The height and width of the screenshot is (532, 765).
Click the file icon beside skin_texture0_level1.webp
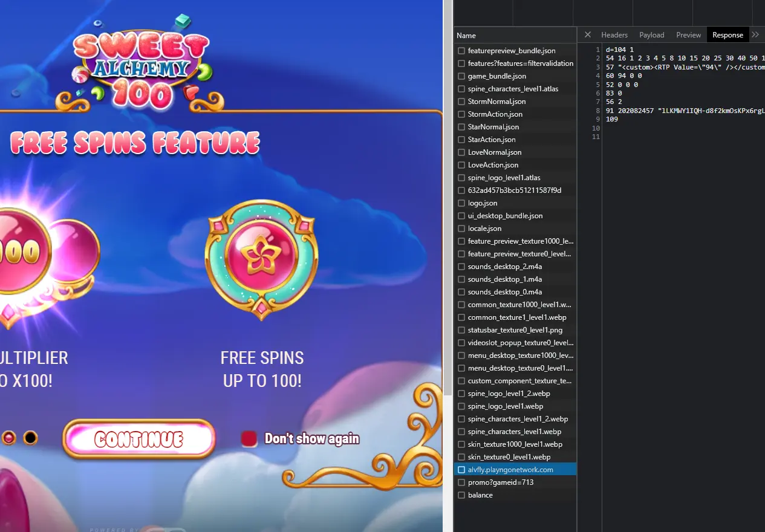[461, 457]
